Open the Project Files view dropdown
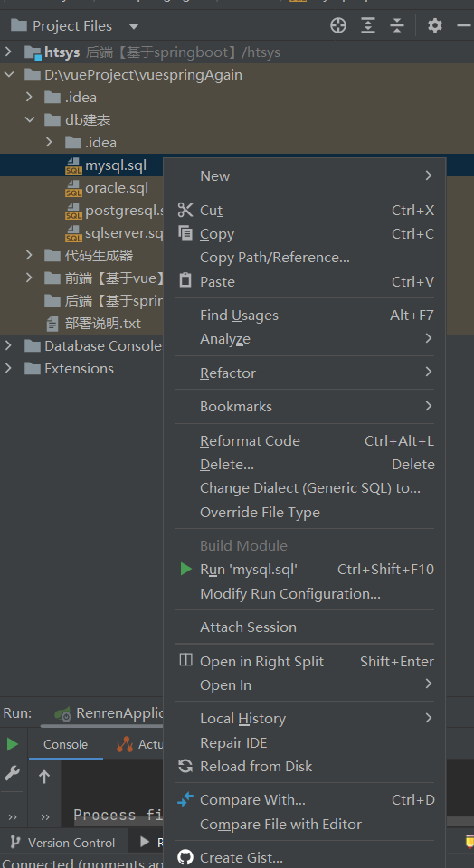The height and width of the screenshot is (868, 474). pos(134,26)
